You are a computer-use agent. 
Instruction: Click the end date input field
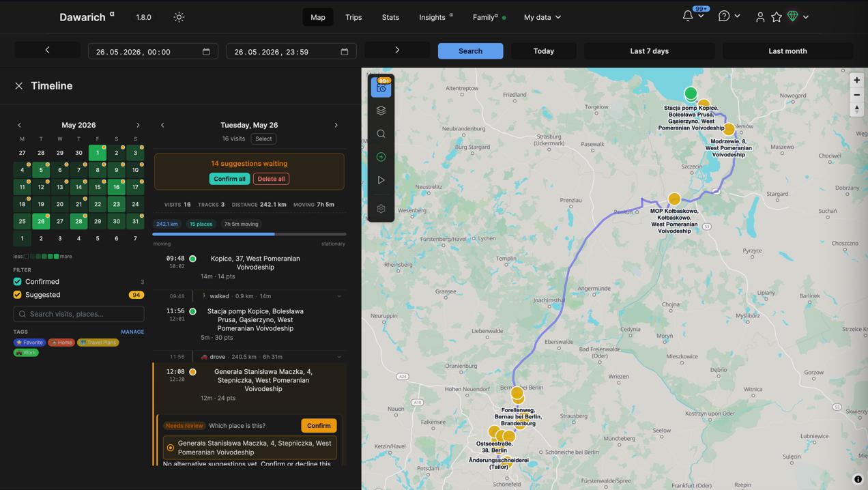pos(291,51)
